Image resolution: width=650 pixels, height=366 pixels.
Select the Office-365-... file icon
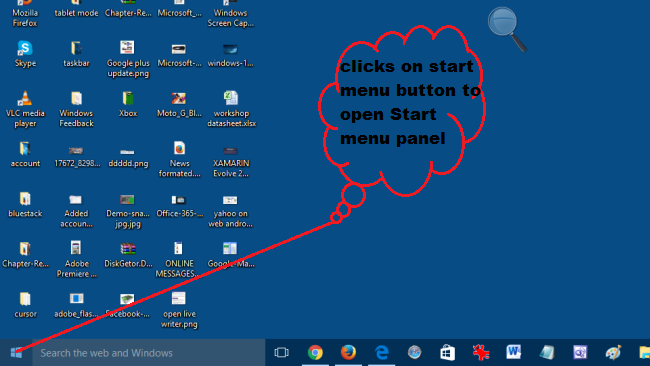click(179, 206)
